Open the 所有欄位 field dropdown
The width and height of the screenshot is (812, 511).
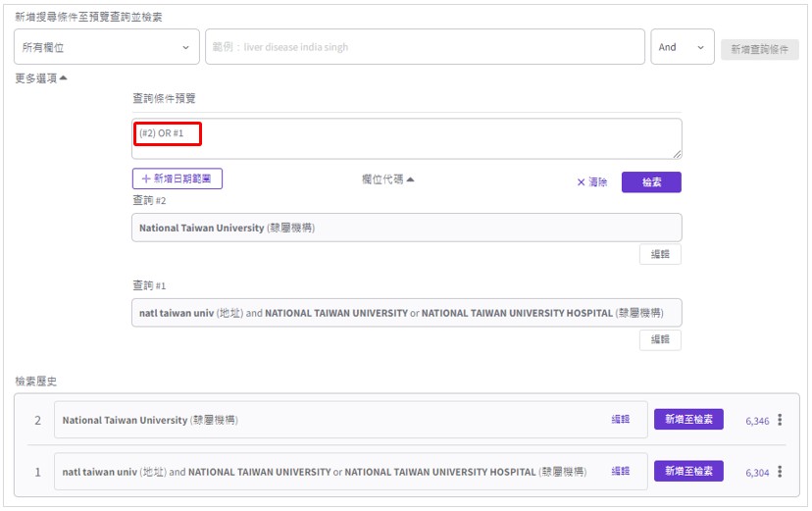pos(107,47)
